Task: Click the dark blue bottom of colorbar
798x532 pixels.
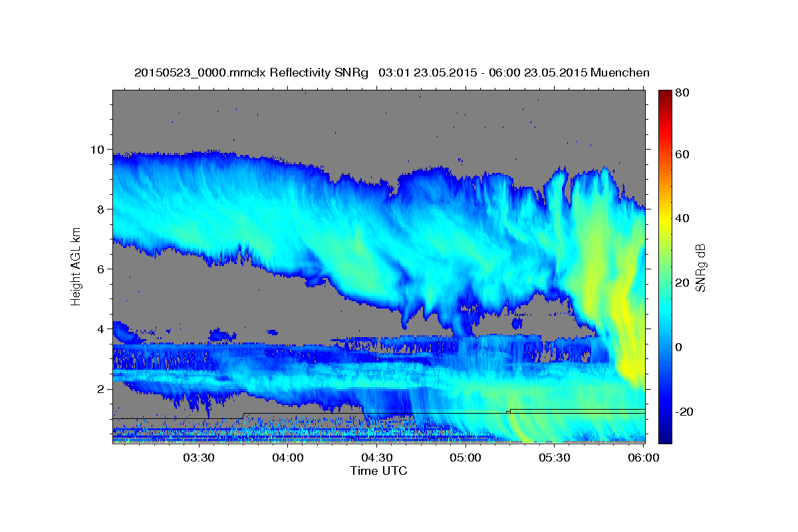Action: [x=665, y=438]
